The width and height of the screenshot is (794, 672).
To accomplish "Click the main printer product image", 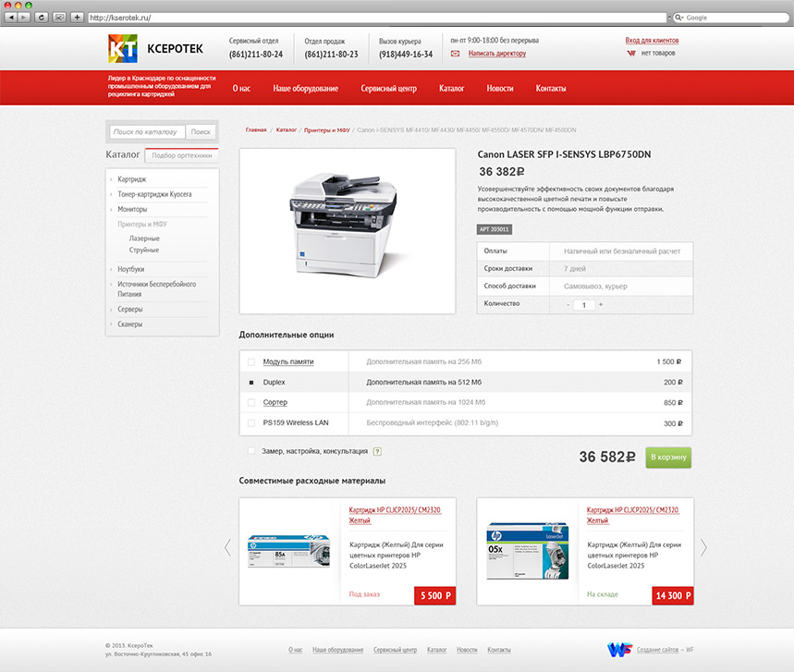I will pos(348,231).
